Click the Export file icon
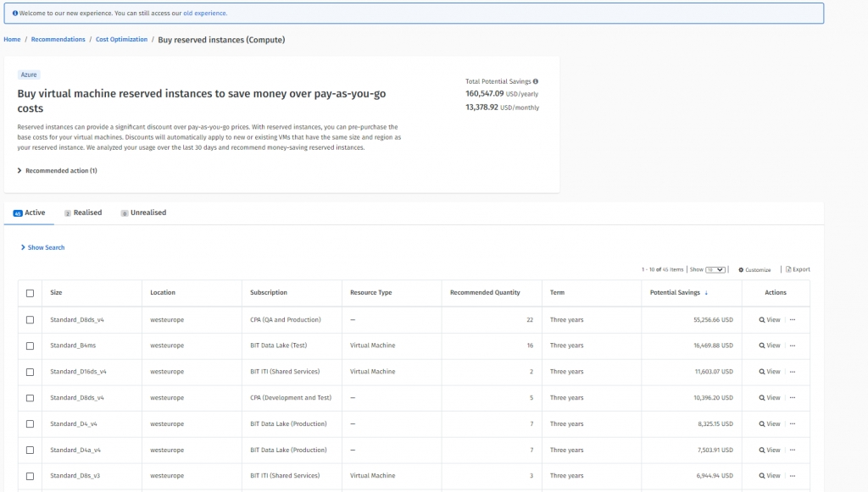The image size is (868, 492). (788, 269)
